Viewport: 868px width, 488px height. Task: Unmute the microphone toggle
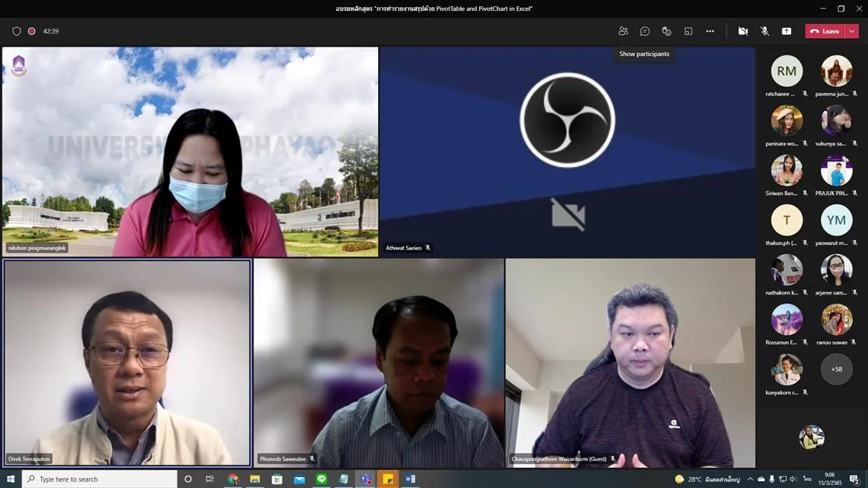[x=765, y=31]
